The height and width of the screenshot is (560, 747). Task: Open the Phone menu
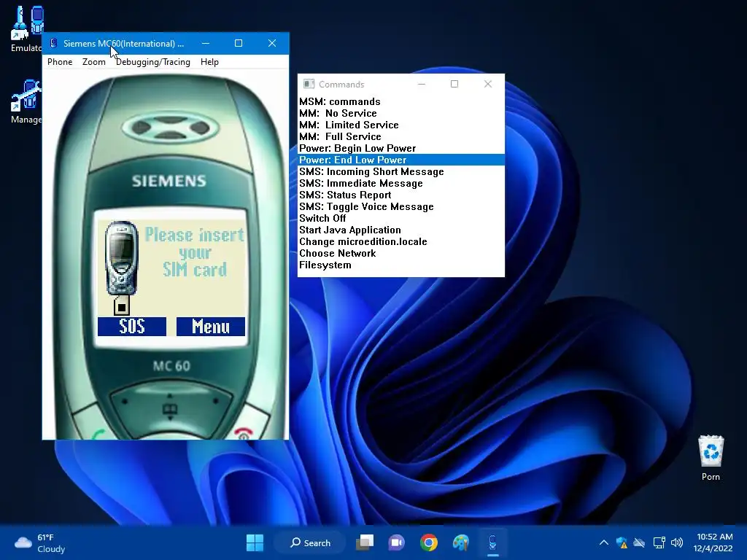(x=60, y=62)
